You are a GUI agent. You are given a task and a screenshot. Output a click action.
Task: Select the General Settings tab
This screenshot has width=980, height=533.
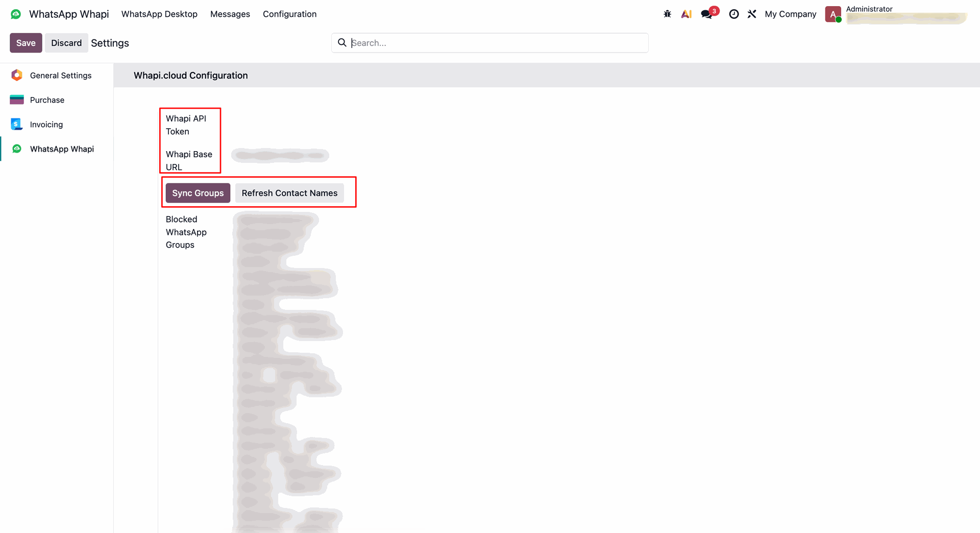(57, 76)
